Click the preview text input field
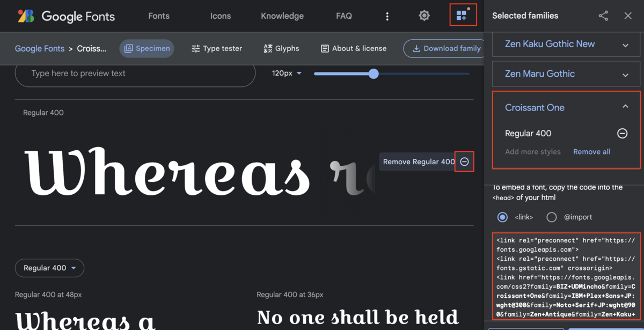 click(135, 74)
